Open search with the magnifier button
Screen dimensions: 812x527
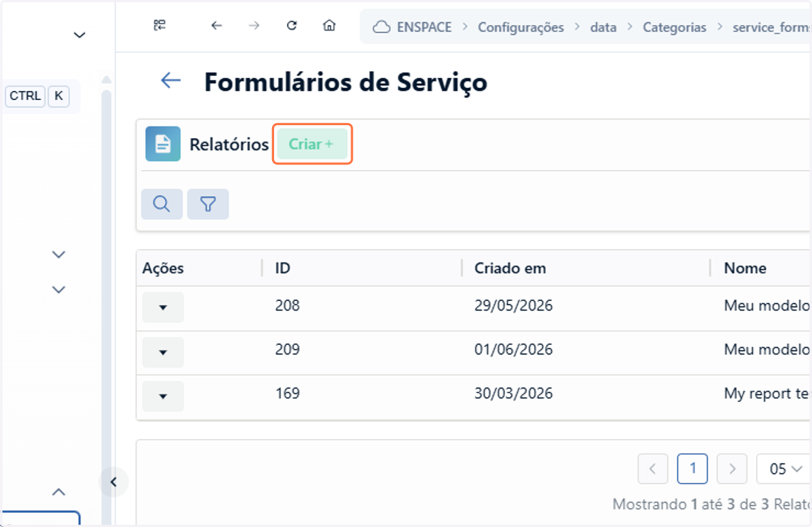pos(162,204)
